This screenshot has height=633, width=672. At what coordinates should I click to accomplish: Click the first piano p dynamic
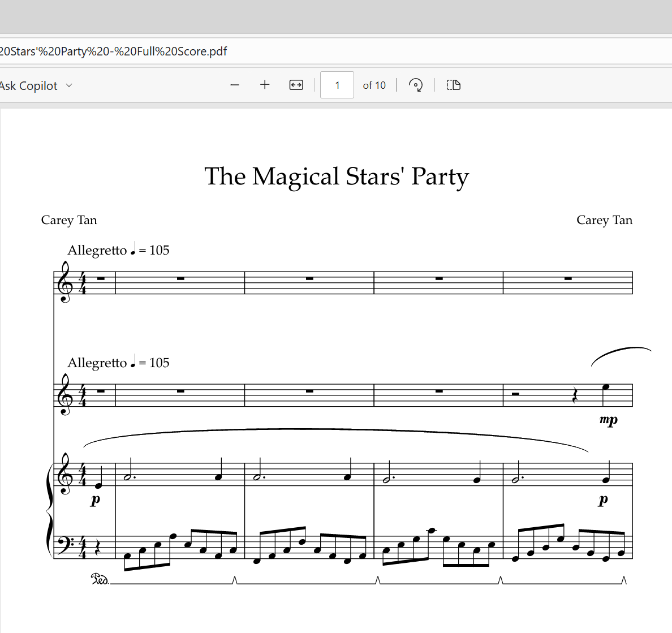(95, 499)
